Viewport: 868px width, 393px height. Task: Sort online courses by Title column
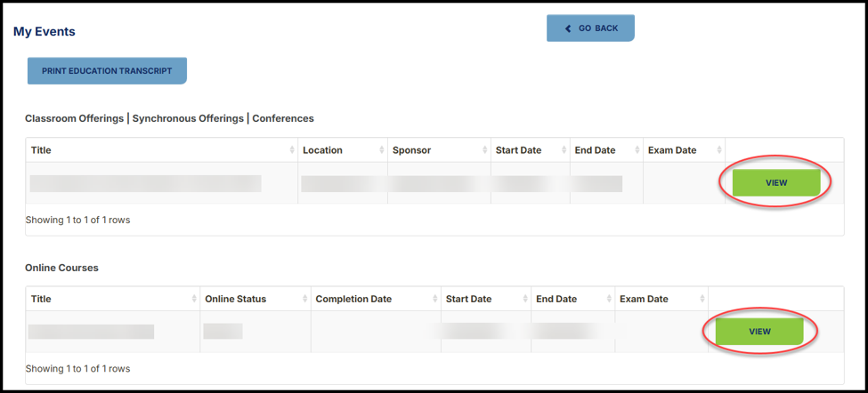[x=113, y=299]
